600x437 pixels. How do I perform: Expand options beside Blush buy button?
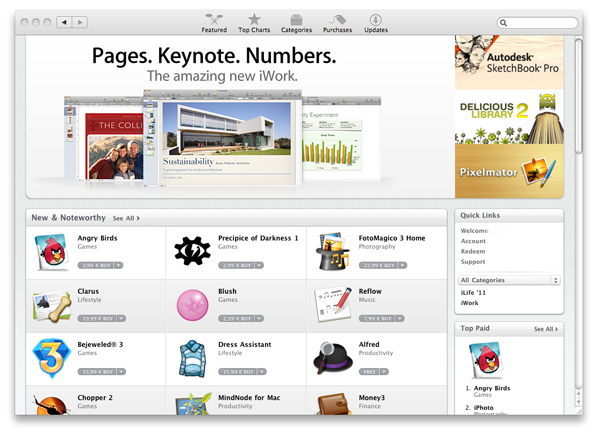259,318
